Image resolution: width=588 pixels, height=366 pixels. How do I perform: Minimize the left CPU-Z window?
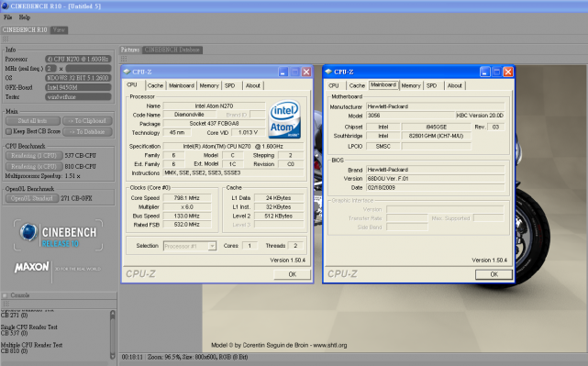[x=283, y=72]
